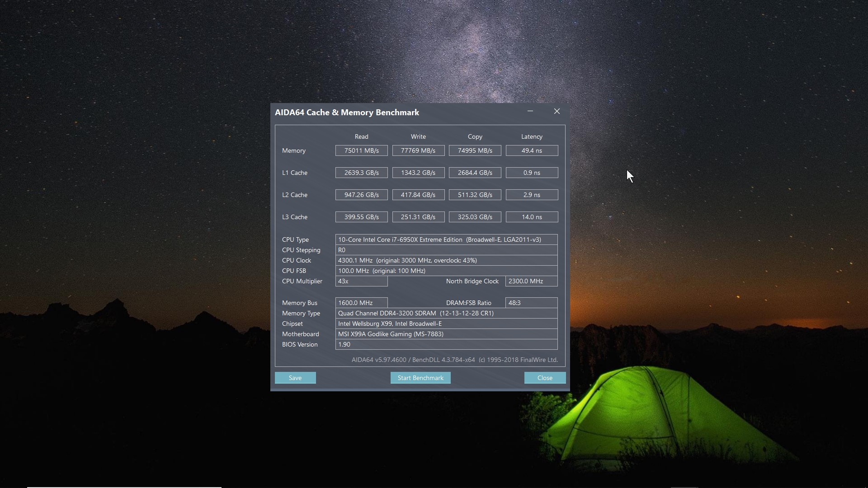Click CPU Multiplier 43x field
This screenshot has height=488, width=868.
362,281
